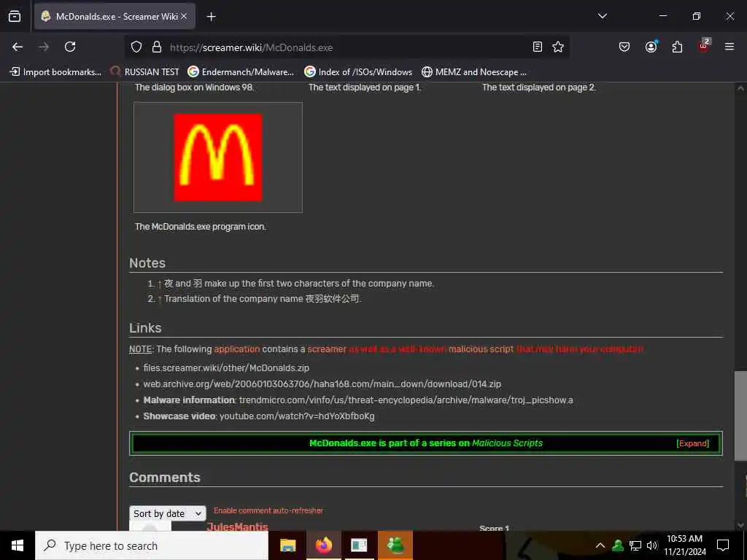This screenshot has height=560, width=747.
Task: Open a new browser tab
Action: click(211, 17)
